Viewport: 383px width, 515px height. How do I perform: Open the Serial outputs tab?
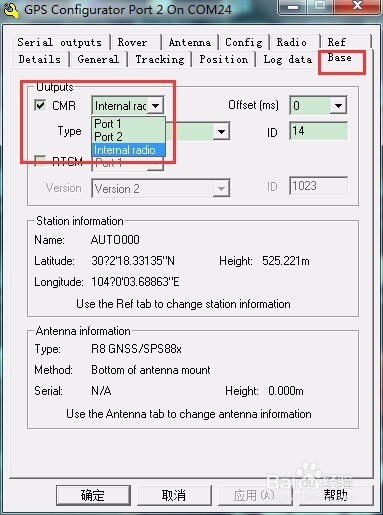point(60,42)
